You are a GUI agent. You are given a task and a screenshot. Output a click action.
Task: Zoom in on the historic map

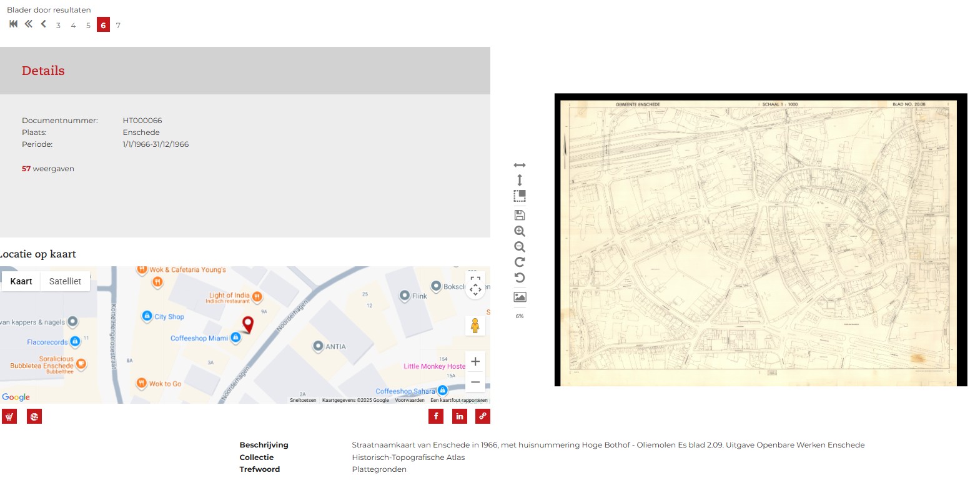point(519,231)
